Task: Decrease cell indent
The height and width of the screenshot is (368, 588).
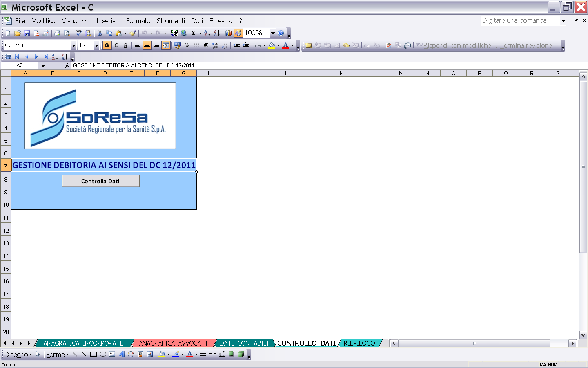Action: 236,45
